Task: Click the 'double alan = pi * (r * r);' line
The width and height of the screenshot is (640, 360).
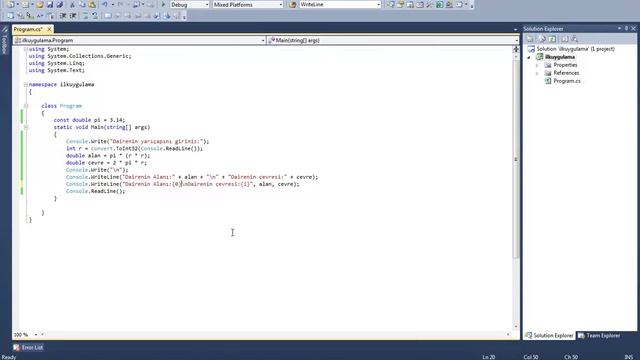Action: [108, 156]
